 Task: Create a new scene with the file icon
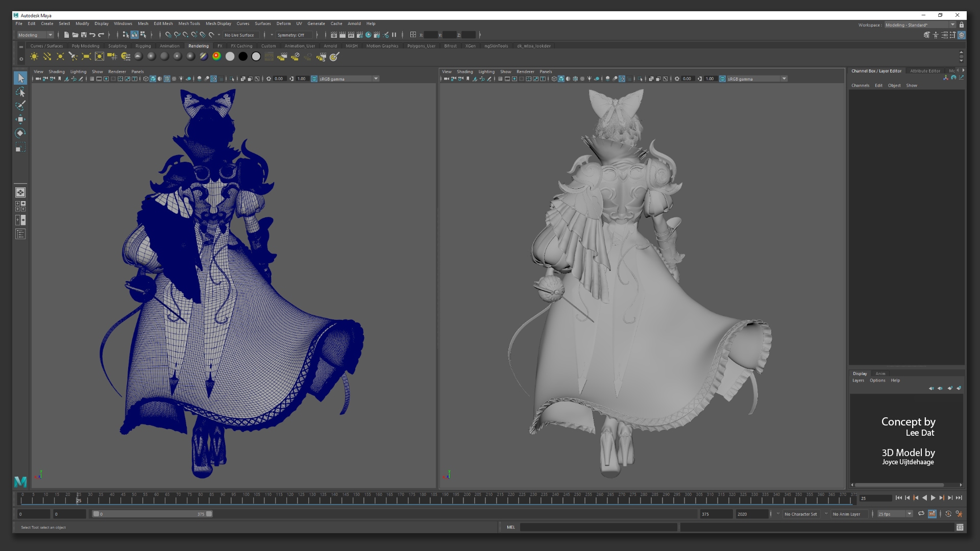(66, 35)
